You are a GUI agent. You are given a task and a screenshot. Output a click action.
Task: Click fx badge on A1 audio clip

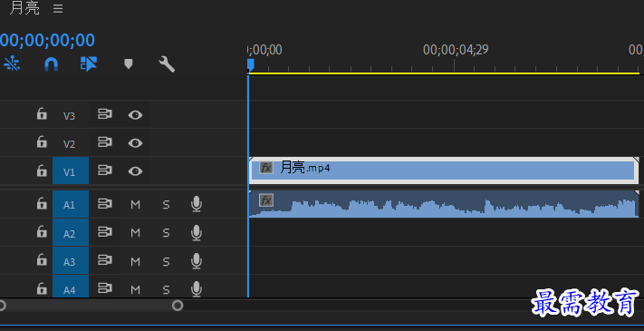266,200
